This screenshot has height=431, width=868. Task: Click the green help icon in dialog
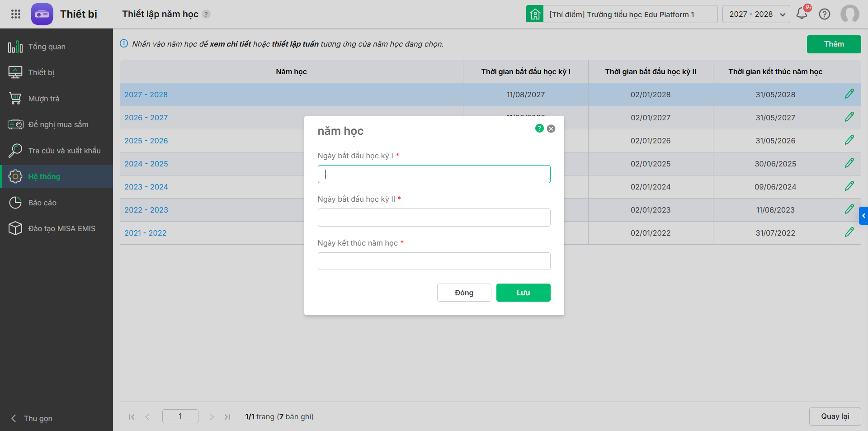tap(539, 128)
